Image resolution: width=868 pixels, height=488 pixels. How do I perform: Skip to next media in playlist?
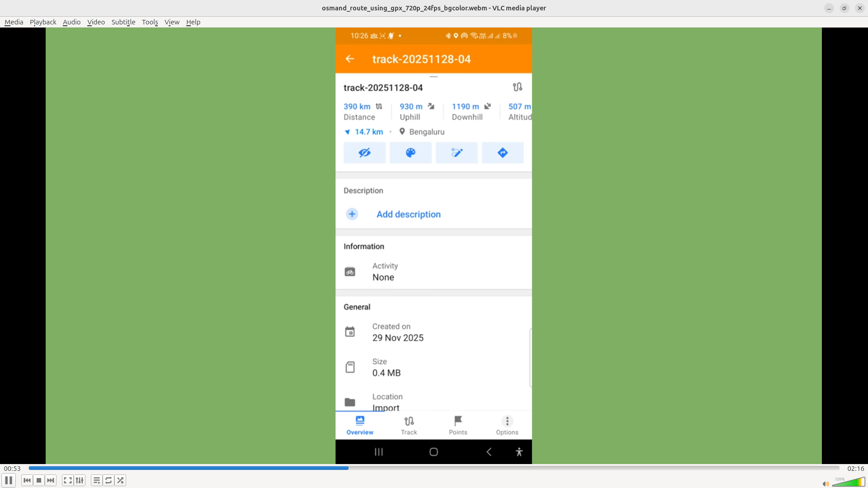point(51,480)
